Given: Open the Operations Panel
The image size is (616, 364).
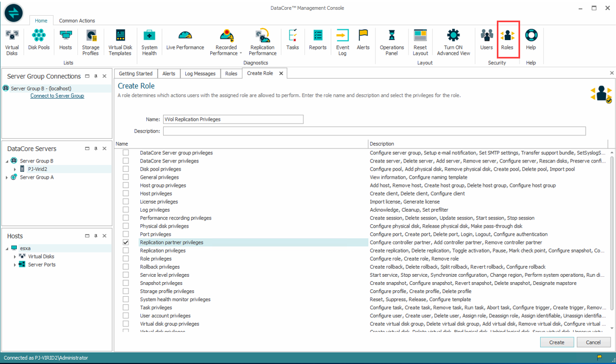Looking at the screenshot, I should coord(392,42).
